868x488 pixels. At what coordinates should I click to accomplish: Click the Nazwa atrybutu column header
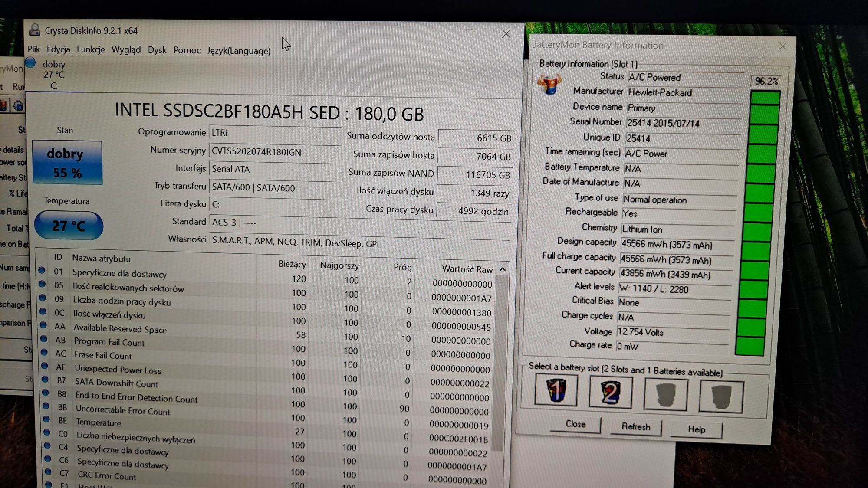coord(101,258)
